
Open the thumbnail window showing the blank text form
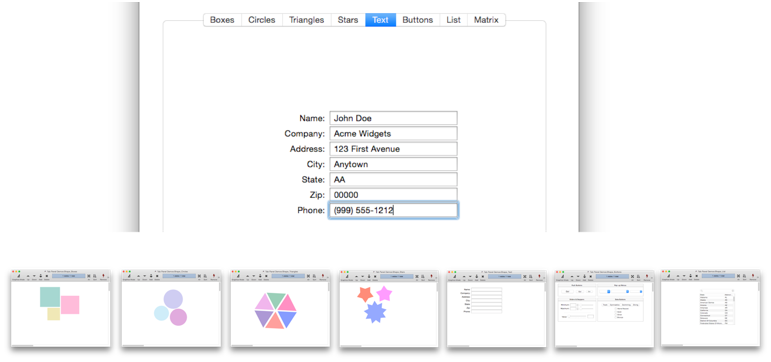tap(496, 308)
